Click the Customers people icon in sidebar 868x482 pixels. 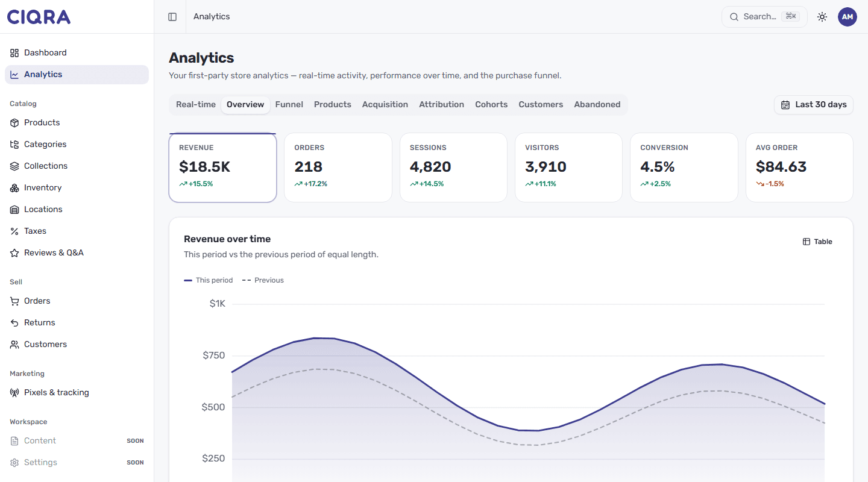click(14, 345)
